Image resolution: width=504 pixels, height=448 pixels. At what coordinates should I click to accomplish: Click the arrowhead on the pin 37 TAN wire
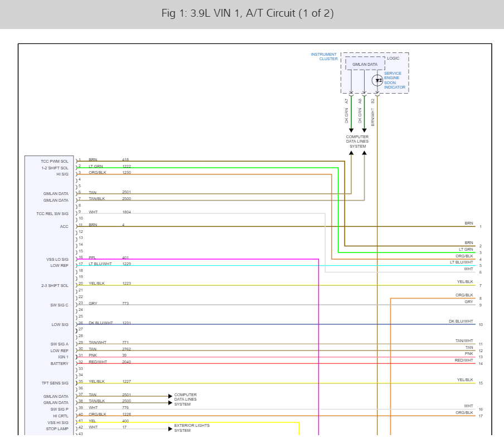[171, 396]
